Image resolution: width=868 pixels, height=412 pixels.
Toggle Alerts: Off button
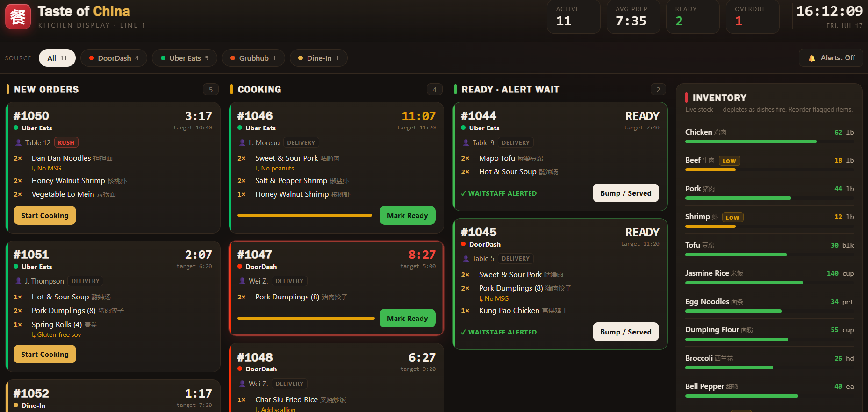(831, 58)
